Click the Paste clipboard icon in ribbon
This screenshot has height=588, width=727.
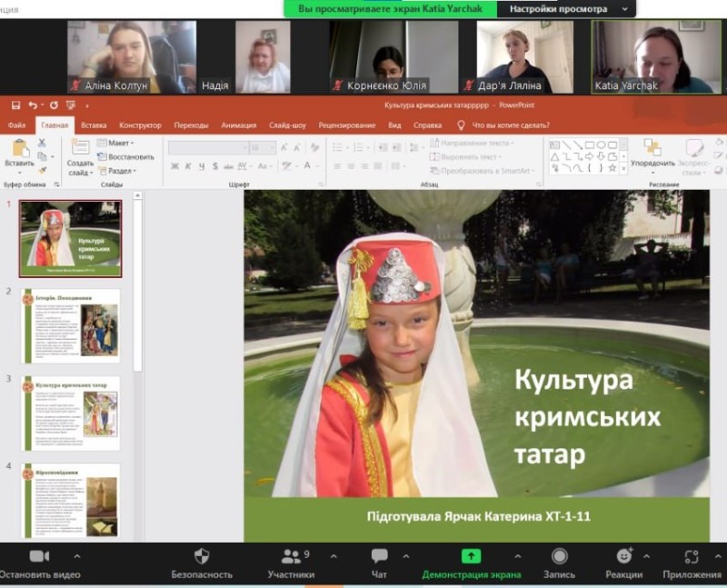coord(19,148)
